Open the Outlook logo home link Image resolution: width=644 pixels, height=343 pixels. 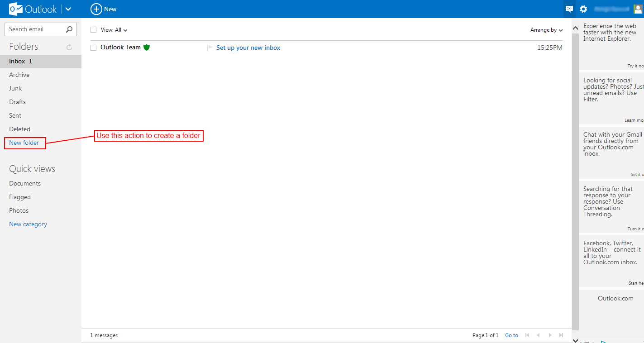pos(33,9)
